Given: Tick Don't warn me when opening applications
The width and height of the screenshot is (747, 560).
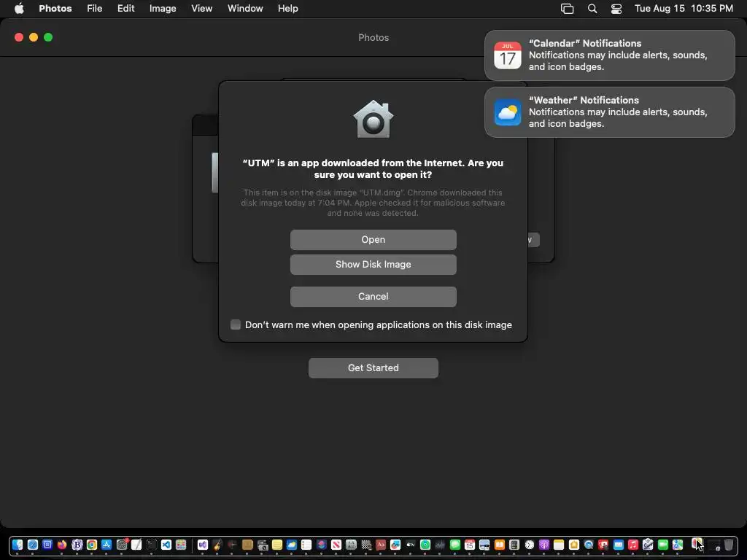Looking at the screenshot, I should click(236, 324).
